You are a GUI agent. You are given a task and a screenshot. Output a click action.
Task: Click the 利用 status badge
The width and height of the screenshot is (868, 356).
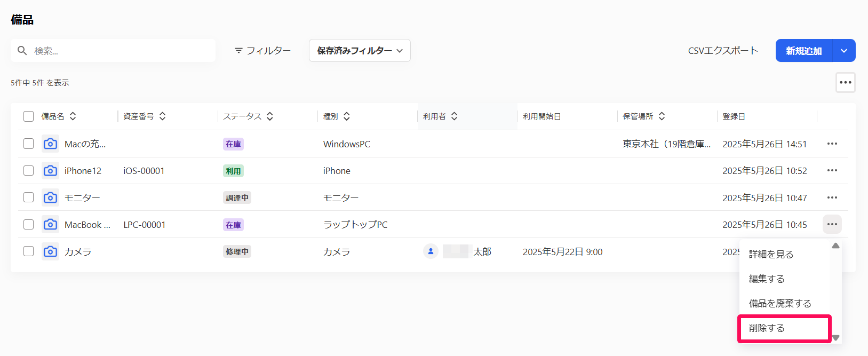tap(233, 171)
